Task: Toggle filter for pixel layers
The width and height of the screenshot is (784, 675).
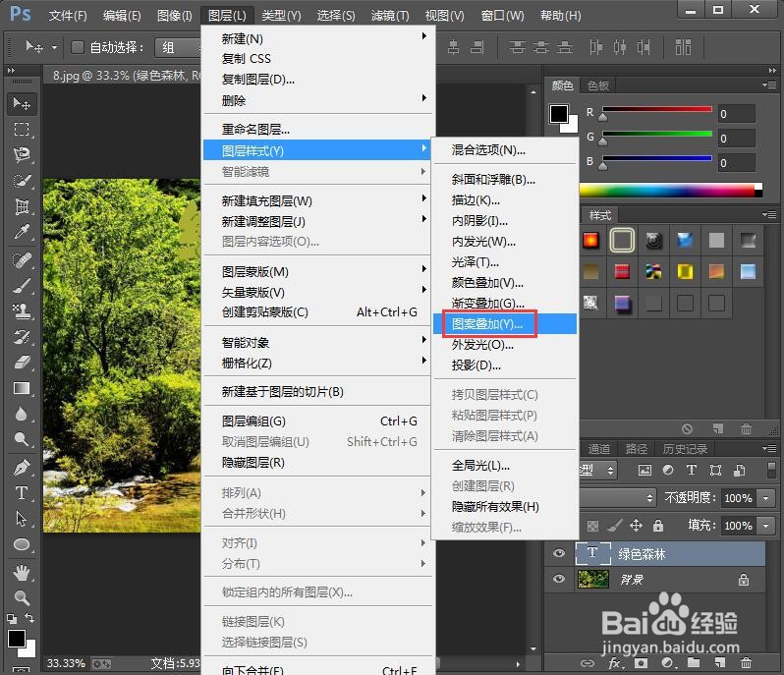Action: point(645,470)
